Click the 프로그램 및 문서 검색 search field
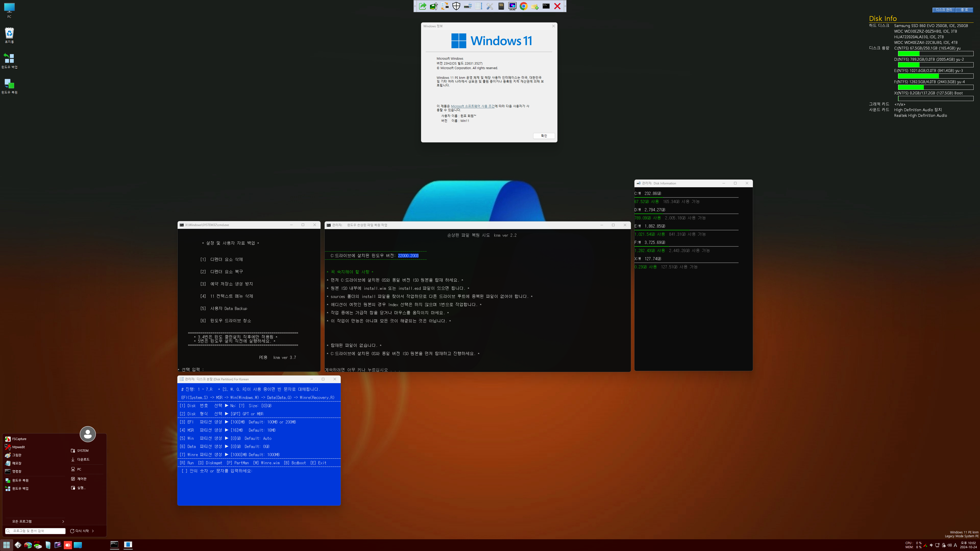The image size is (980, 551). pos(35,531)
